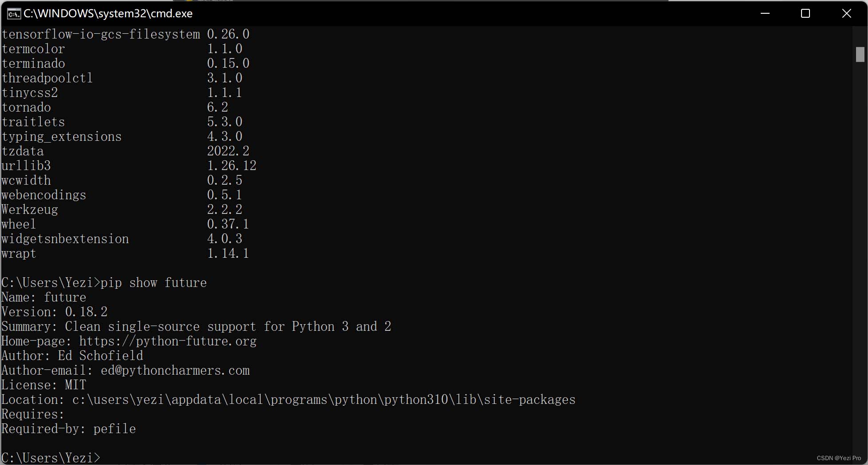Image resolution: width=868 pixels, height=465 pixels.
Task: Click the https://python-future.org home-page URL
Action: pyautogui.click(x=168, y=341)
